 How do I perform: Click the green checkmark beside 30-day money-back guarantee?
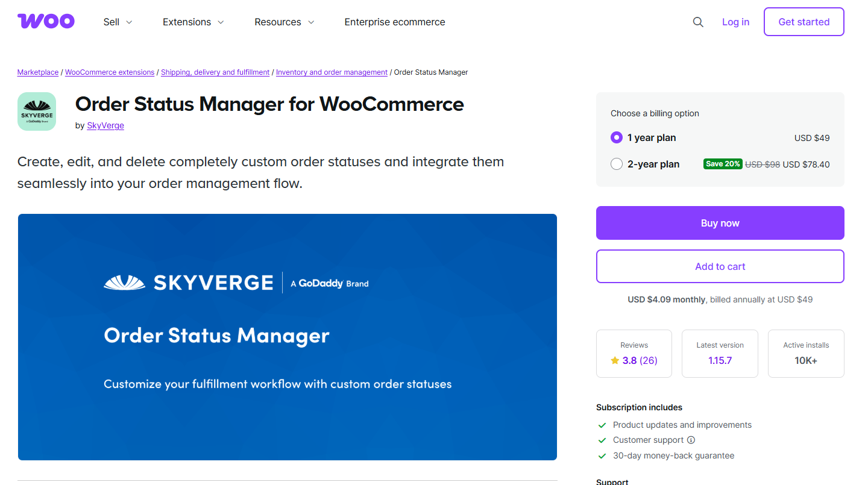602,455
